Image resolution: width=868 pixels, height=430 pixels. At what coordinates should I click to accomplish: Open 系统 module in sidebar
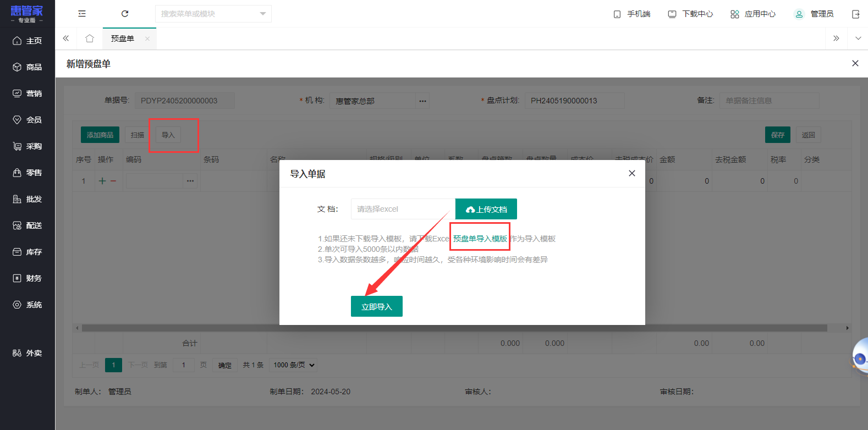tap(28, 305)
